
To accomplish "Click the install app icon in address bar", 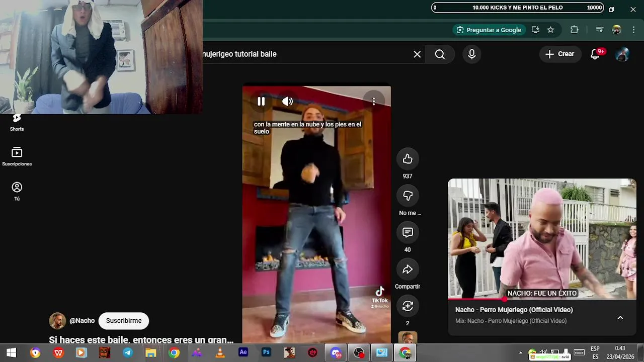I will [x=535, y=30].
